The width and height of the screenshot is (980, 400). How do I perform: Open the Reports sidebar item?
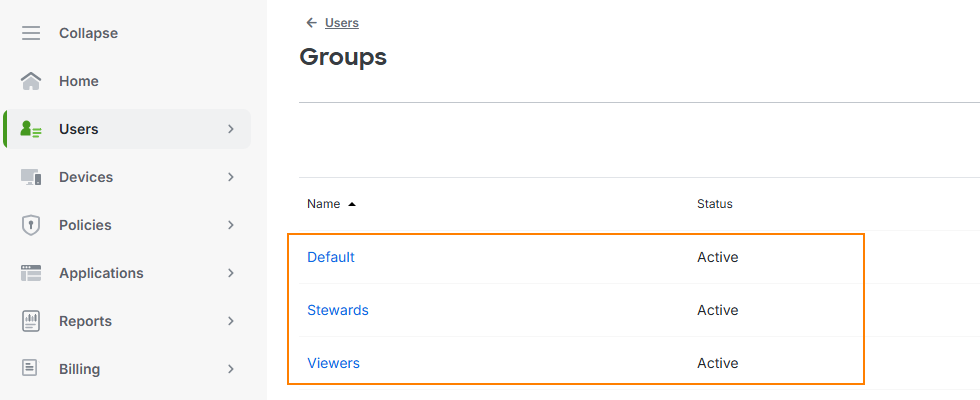click(128, 321)
